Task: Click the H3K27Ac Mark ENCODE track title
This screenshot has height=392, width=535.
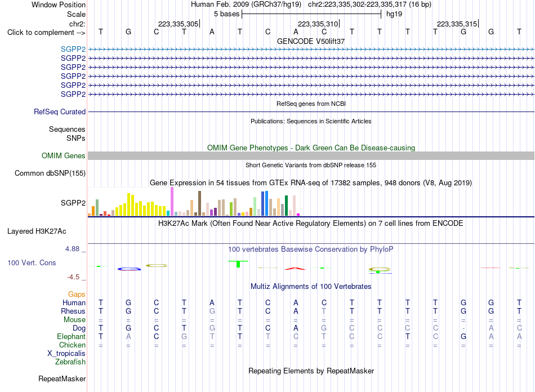Action: pos(311,224)
